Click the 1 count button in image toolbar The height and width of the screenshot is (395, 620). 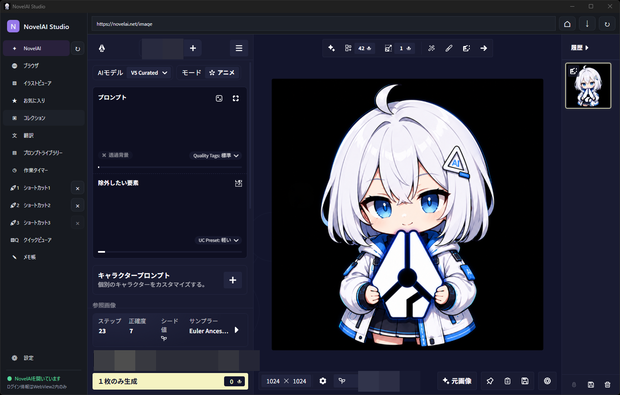[x=405, y=48]
